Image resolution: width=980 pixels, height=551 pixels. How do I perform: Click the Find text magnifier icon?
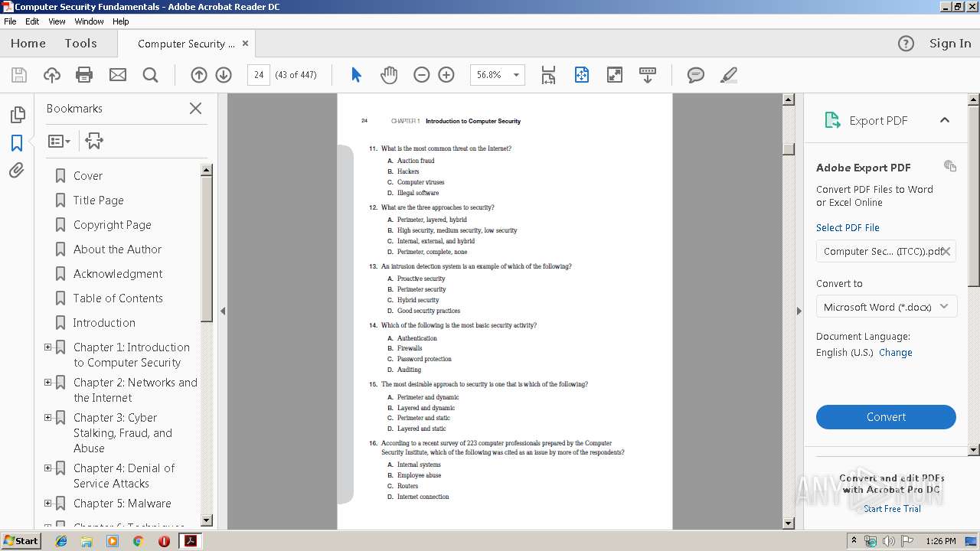pos(151,75)
